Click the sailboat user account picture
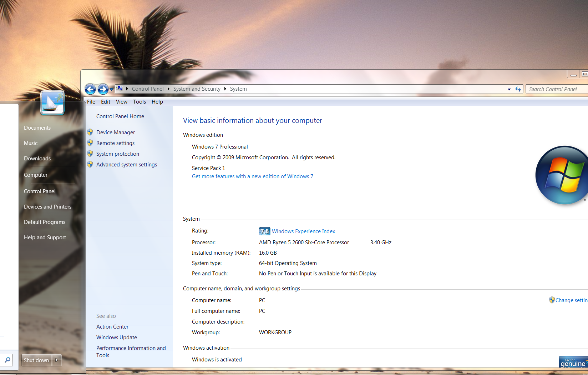 (x=52, y=103)
